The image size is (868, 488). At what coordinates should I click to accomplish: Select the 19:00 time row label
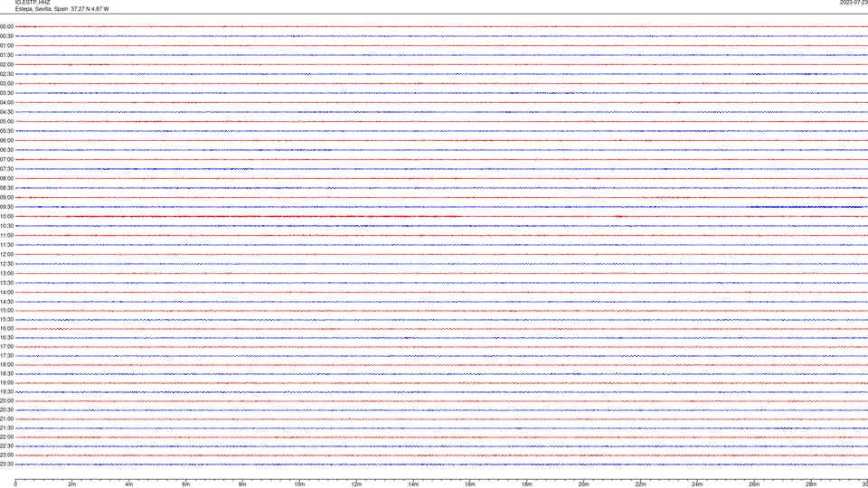[6, 383]
